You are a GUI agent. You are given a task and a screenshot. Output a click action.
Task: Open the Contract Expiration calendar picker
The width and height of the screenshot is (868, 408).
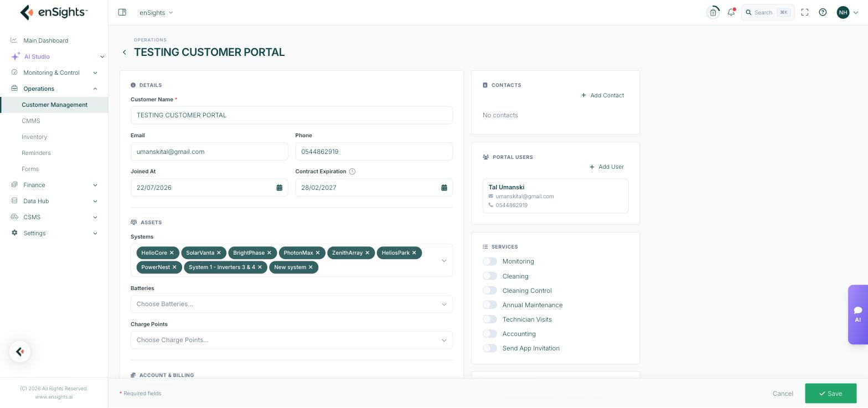tap(444, 188)
